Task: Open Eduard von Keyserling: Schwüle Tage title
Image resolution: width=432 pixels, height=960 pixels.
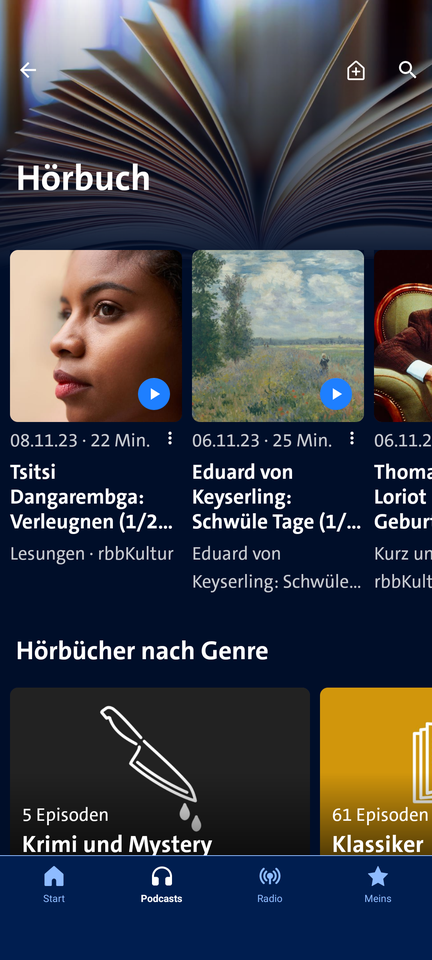Action: [276, 497]
